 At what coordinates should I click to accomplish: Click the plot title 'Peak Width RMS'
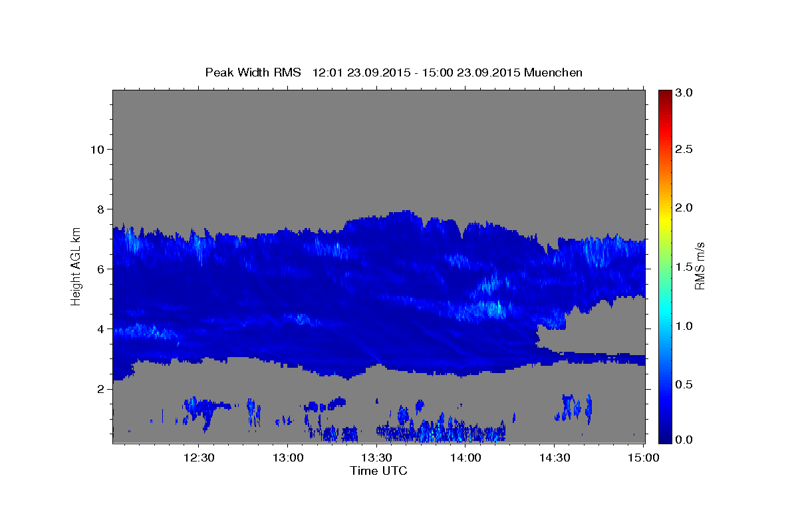coord(253,72)
